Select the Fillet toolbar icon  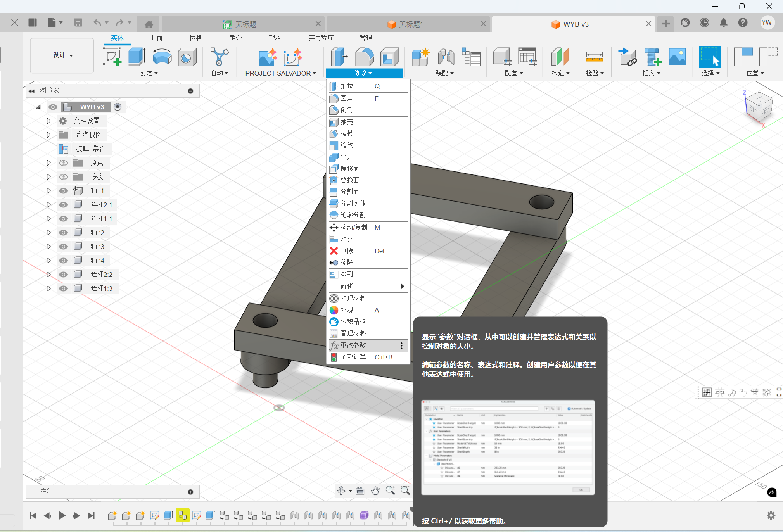pos(365,57)
